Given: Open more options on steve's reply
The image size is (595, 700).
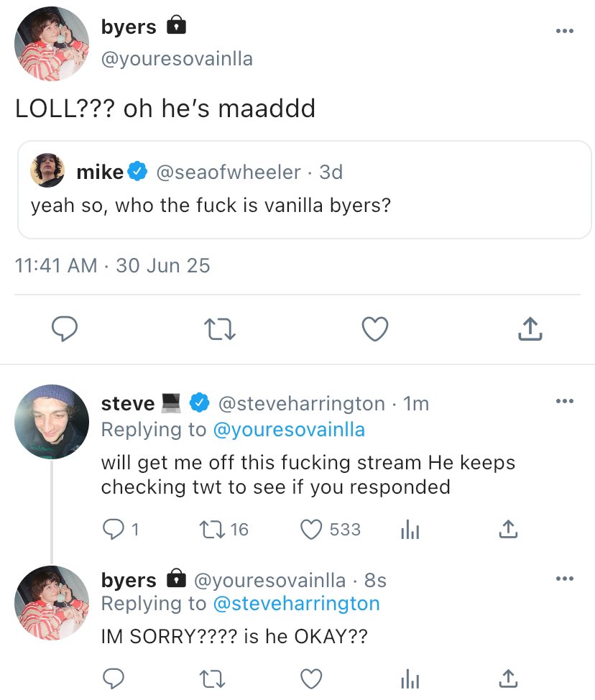Looking at the screenshot, I should 565,401.
